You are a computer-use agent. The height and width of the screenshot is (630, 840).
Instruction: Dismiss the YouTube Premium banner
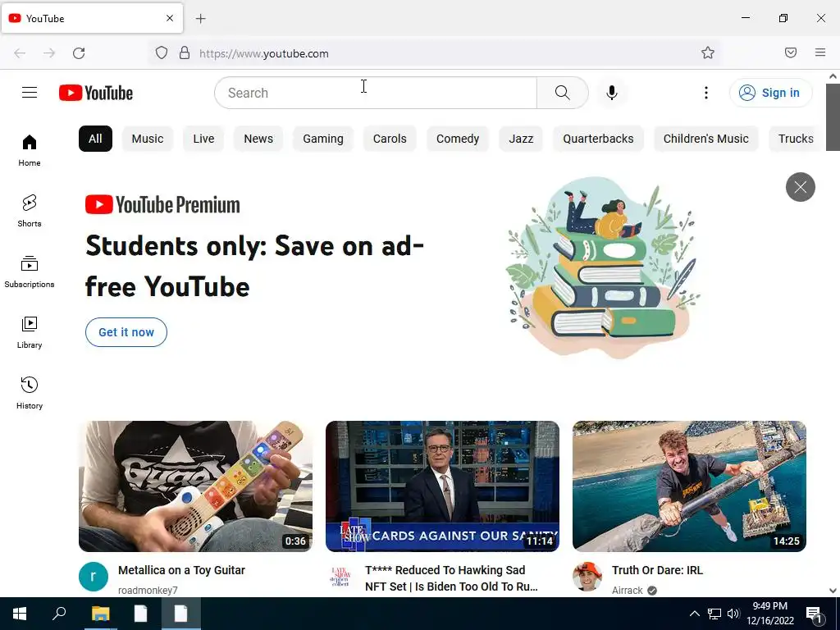tap(801, 187)
